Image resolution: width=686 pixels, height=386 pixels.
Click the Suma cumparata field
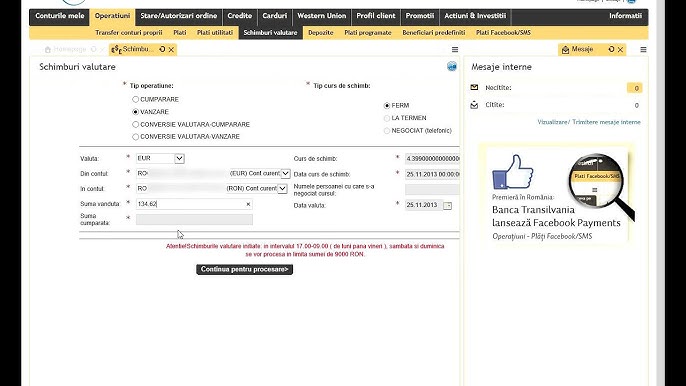pyautogui.click(x=194, y=219)
